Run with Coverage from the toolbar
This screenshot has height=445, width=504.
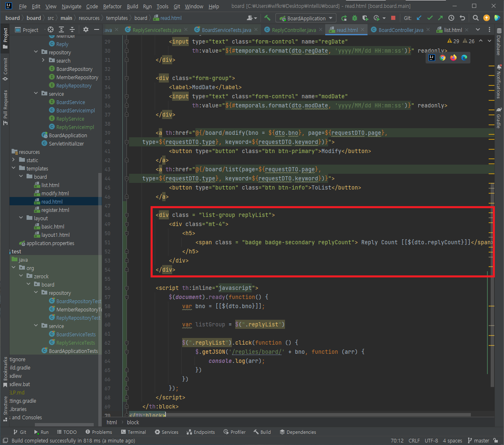click(x=365, y=18)
